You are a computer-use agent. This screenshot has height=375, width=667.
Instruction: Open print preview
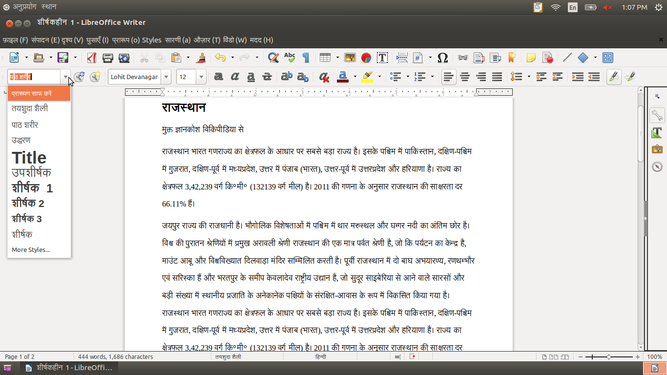pos(124,57)
